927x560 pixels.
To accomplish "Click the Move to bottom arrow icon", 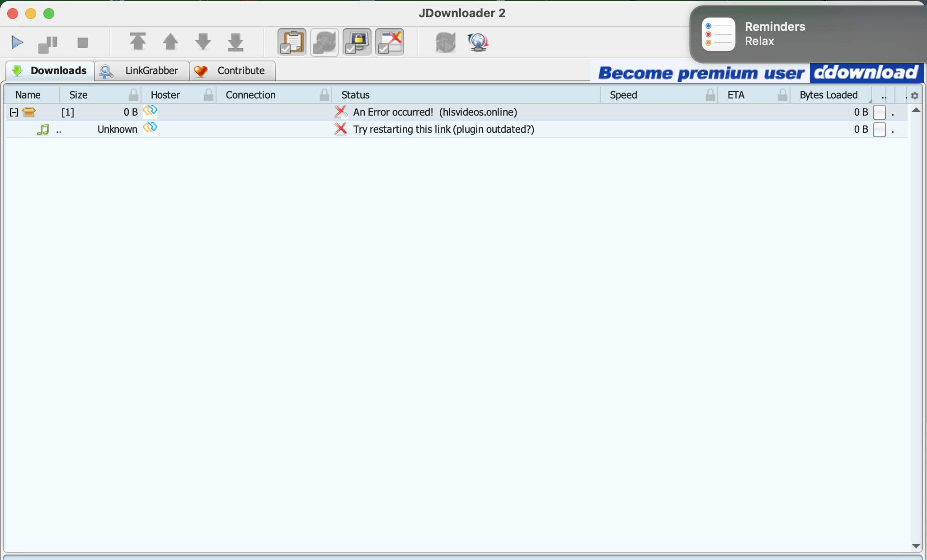I will [x=235, y=42].
